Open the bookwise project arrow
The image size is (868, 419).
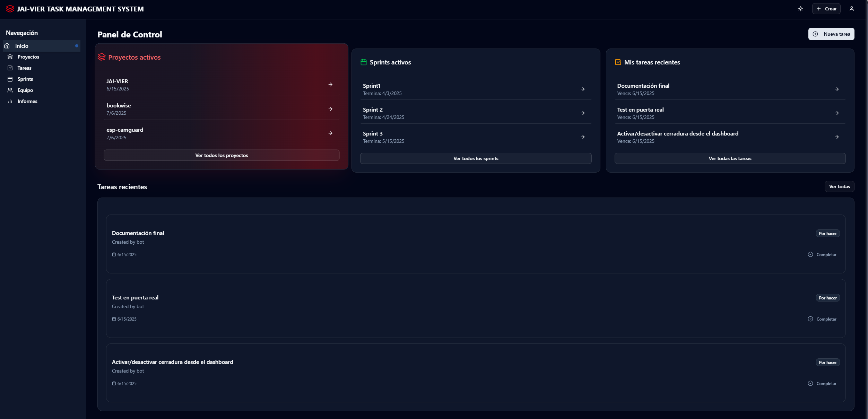coord(330,109)
